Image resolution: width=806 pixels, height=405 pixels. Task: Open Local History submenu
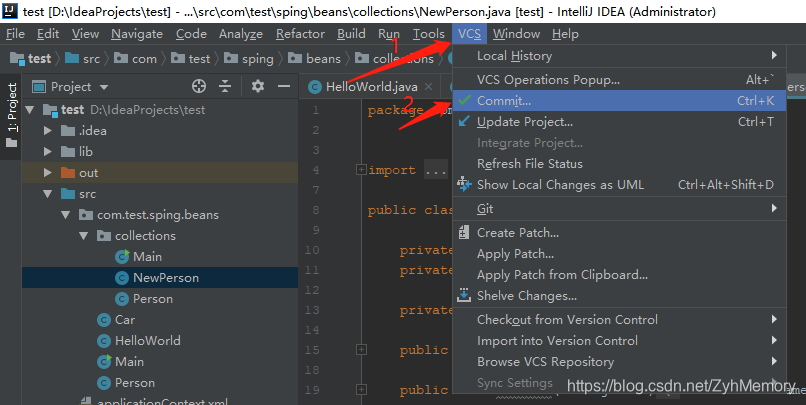pyautogui.click(x=619, y=56)
